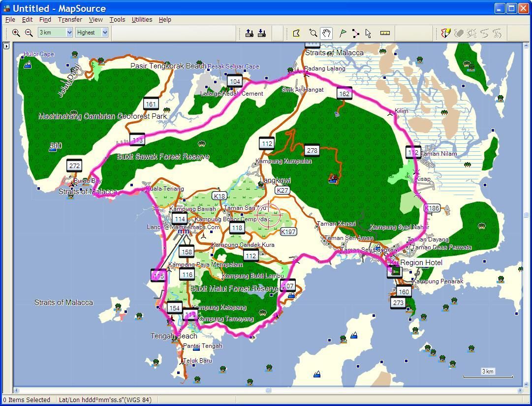Click the Kilim place label
532x406 pixels.
[402, 111]
